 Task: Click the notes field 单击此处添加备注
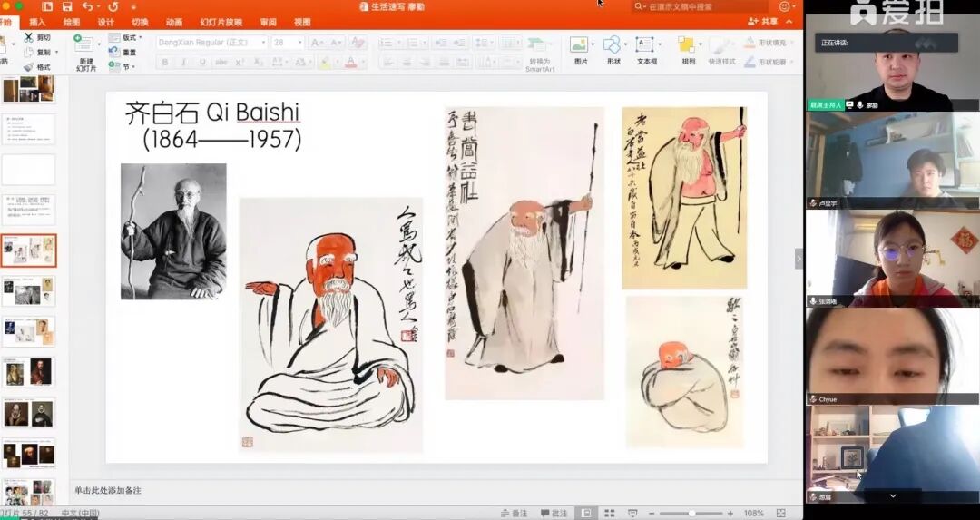click(108, 491)
